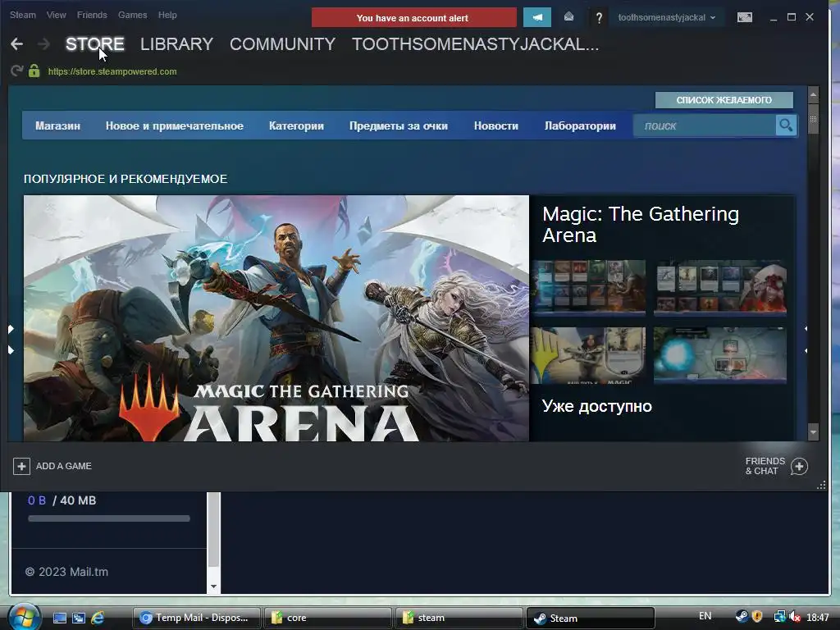Open the announcements megaphone icon
This screenshot has width=840, height=630.
[536, 17]
